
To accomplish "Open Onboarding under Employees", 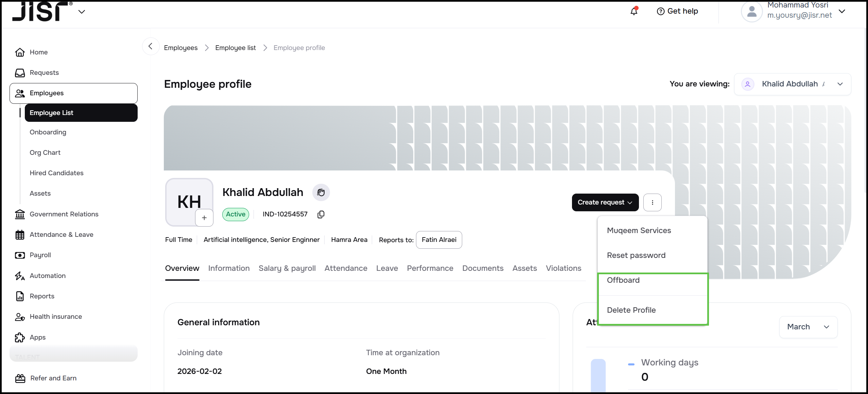I will tap(48, 132).
